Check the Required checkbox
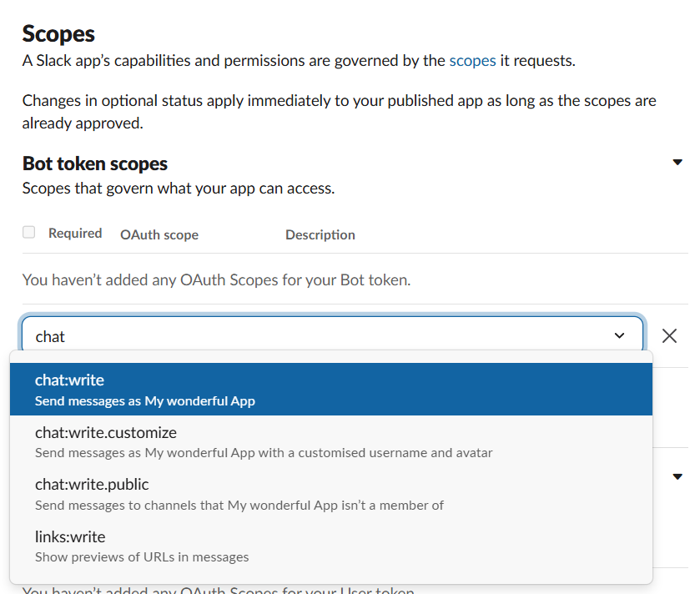 point(30,232)
